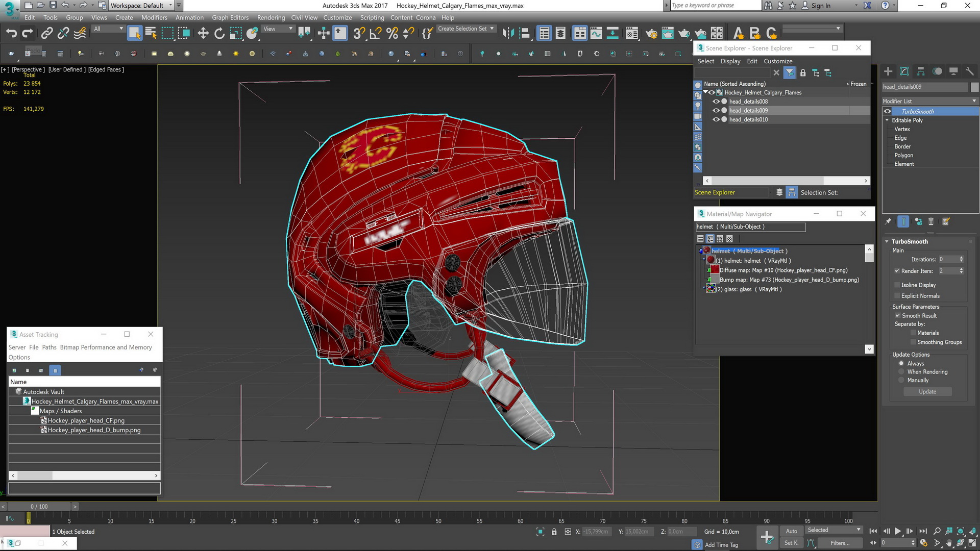Open the Utilities command panel wrench
The height and width of the screenshot is (551, 980).
point(970,71)
